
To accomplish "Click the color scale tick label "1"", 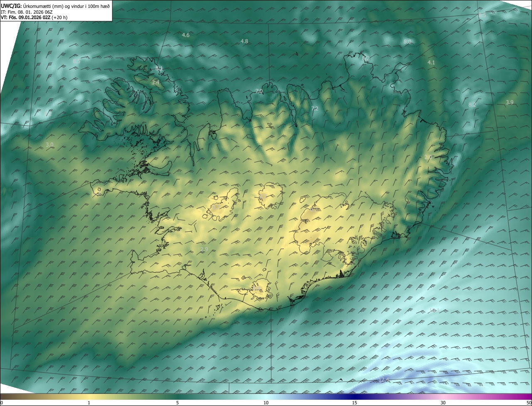I will [89, 403].
